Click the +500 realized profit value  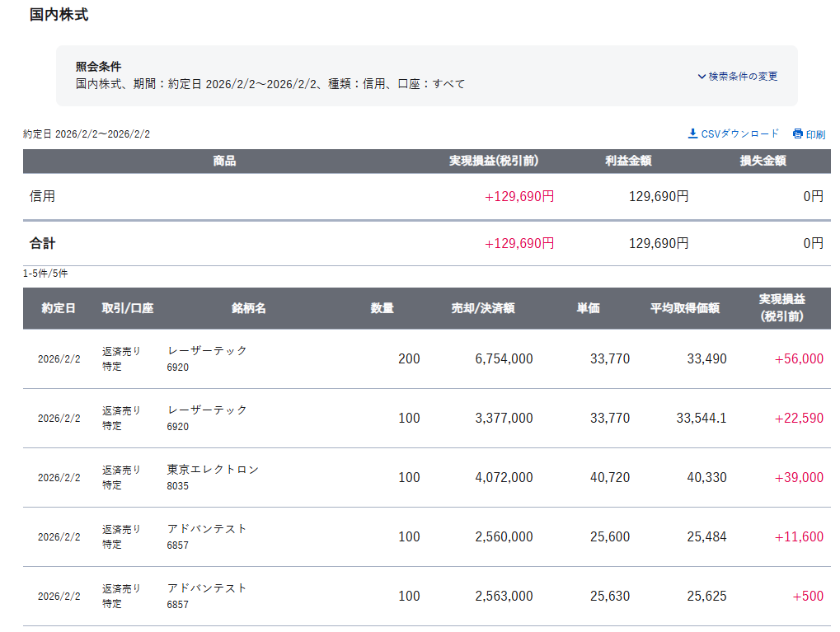click(x=807, y=596)
